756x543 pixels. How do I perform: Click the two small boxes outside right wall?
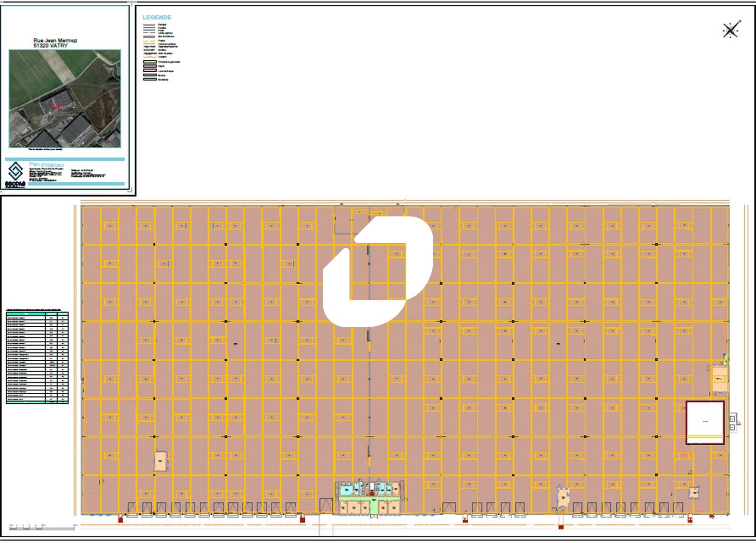(732, 423)
